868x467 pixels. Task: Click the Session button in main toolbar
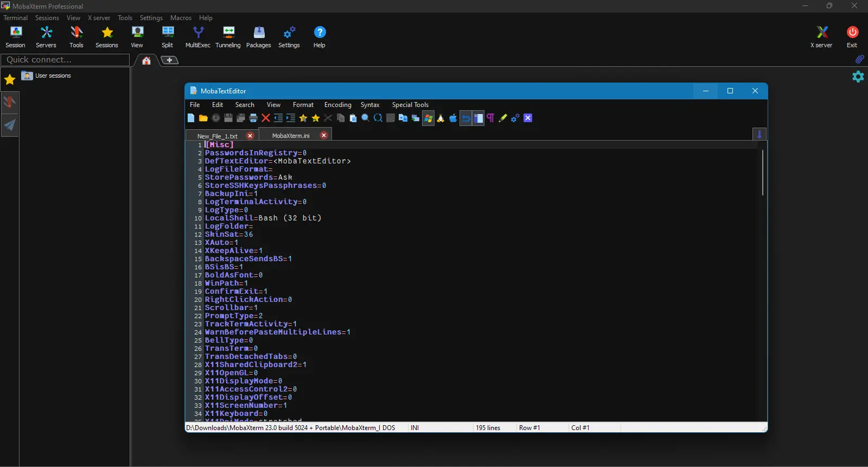(x=16, y=37)
